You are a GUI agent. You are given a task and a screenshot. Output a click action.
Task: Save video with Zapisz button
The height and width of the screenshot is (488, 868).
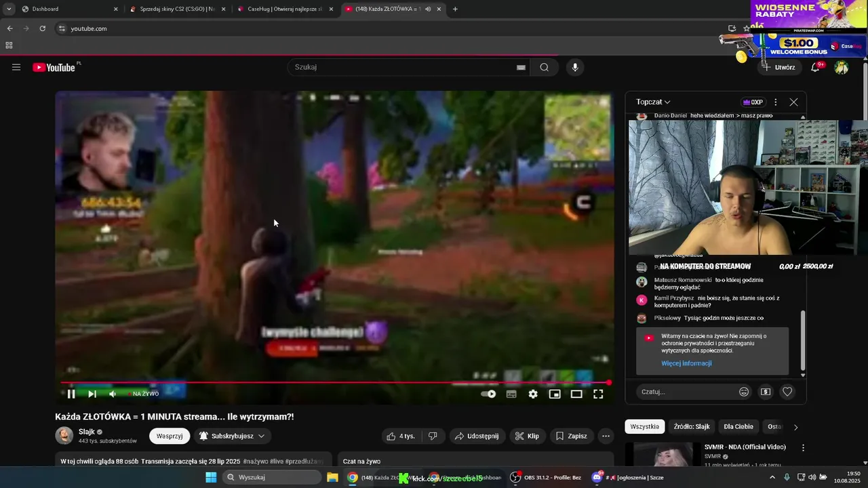[572, 436]
